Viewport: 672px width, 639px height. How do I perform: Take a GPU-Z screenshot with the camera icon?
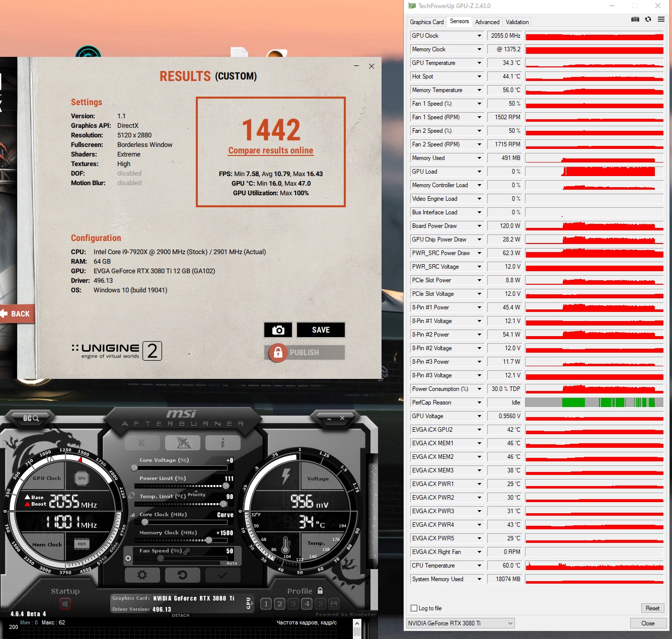tap(635, 19)
